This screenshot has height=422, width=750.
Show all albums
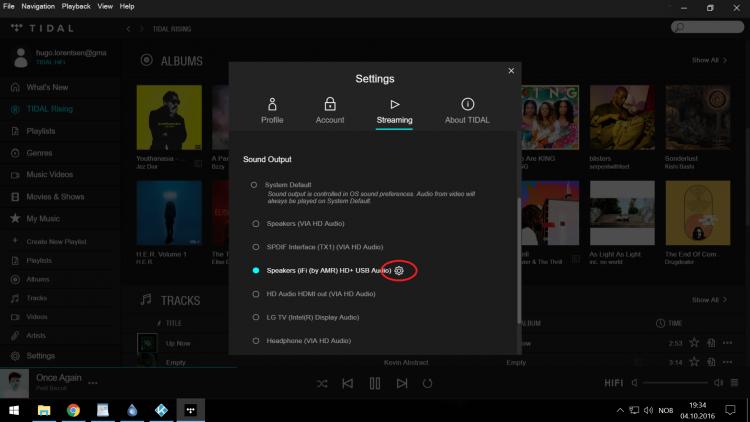(709, 60)
